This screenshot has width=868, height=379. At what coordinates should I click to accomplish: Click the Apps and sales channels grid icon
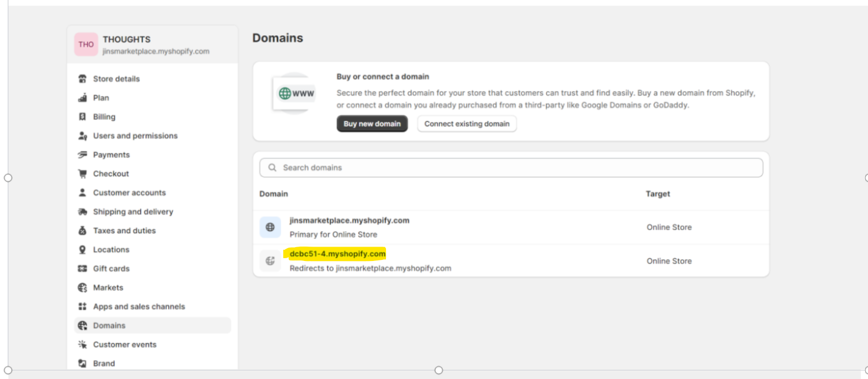click(x=82, y=307)
